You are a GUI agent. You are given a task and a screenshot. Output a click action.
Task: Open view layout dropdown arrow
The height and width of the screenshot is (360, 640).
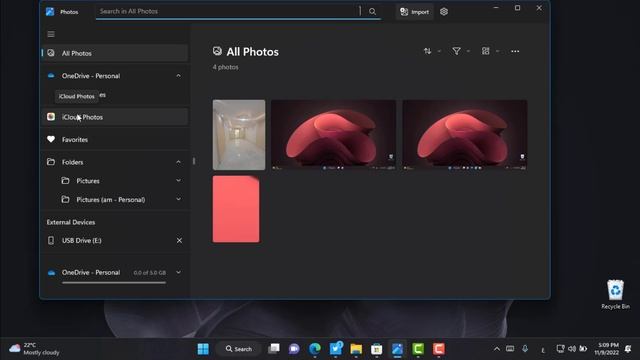(x=497, y=51)
